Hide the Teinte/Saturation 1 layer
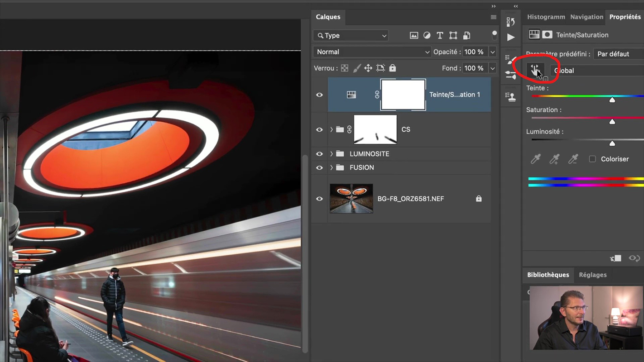644x362 pixels. click(x=319, y=95)
